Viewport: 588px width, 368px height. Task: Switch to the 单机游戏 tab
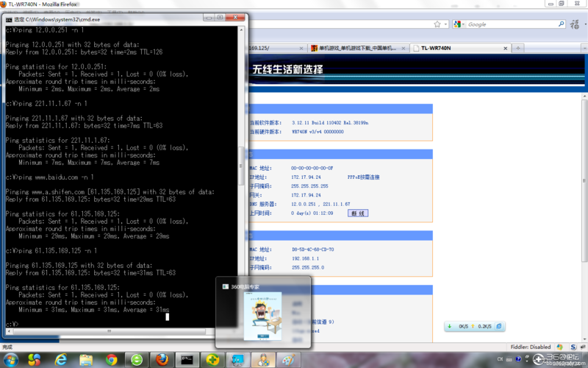point(357,48)
